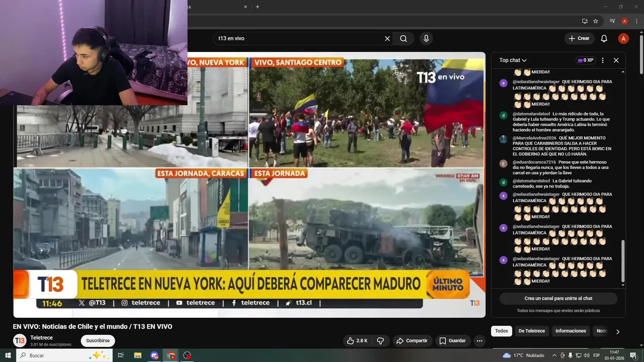This screenshot has width=644, height=362.
Task: Close the live chat panel
Action: (x=616, y=60)
